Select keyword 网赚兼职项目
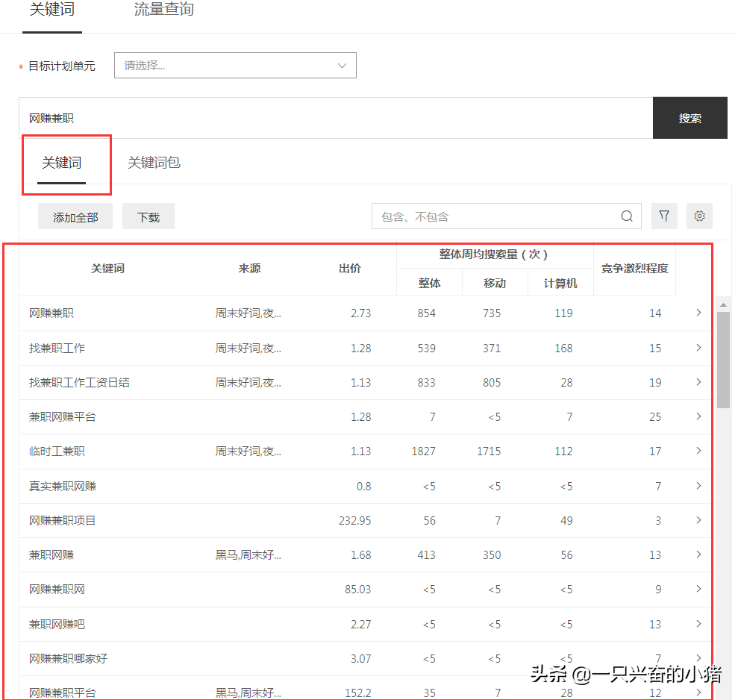Image resolution: width=738 pixels, height=700 pixels. click(x=63, y=520)
